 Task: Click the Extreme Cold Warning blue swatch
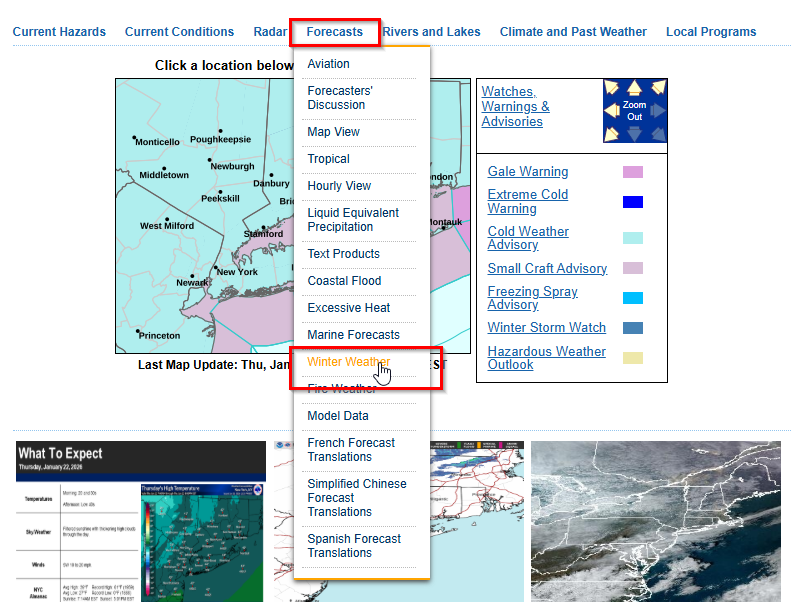[x=632, y=202]
